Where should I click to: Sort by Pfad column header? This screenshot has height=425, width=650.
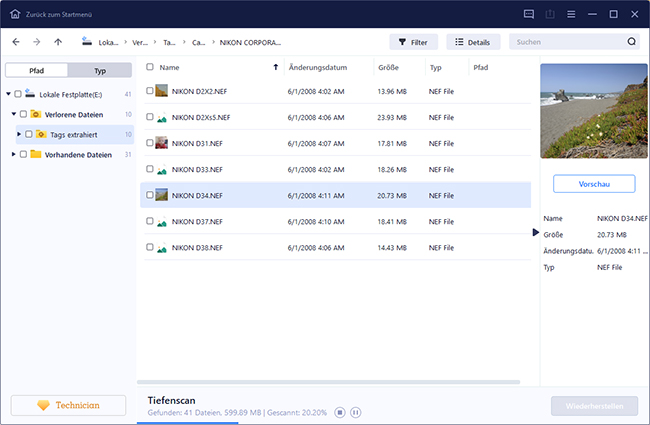pos(480,67)
